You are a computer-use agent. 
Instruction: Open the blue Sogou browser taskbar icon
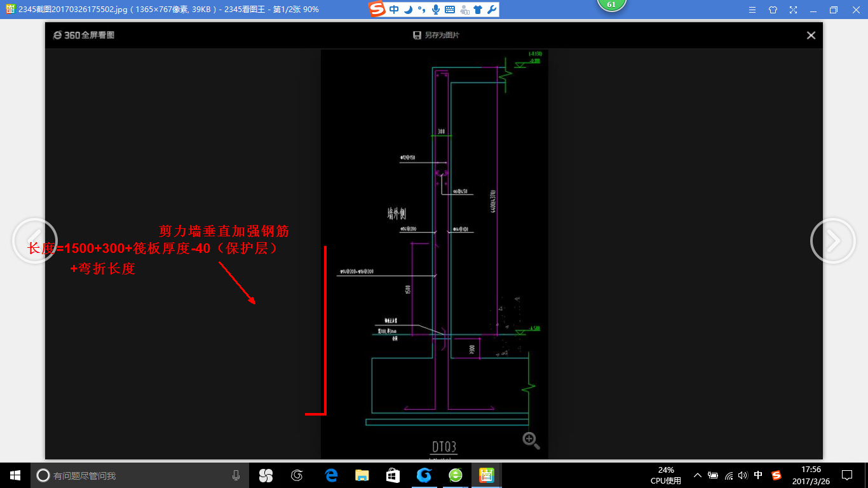(x=424, y=475)
